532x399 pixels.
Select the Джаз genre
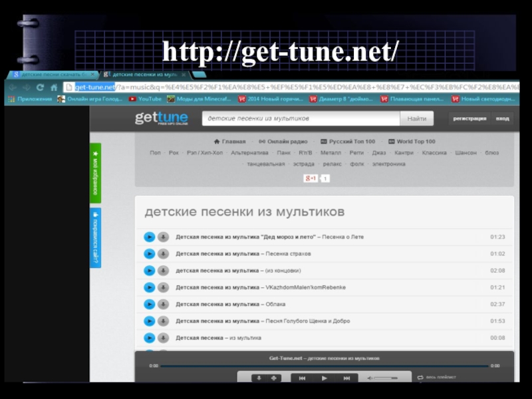[378, 153]
